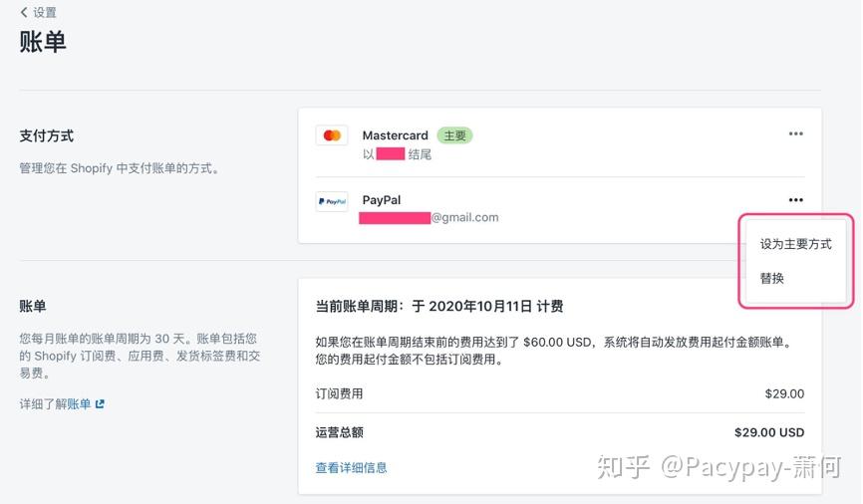The width and height of the screenshot is (863, 504).
Task: Click the 账单 page heading
Action: [x=43, y=42]
